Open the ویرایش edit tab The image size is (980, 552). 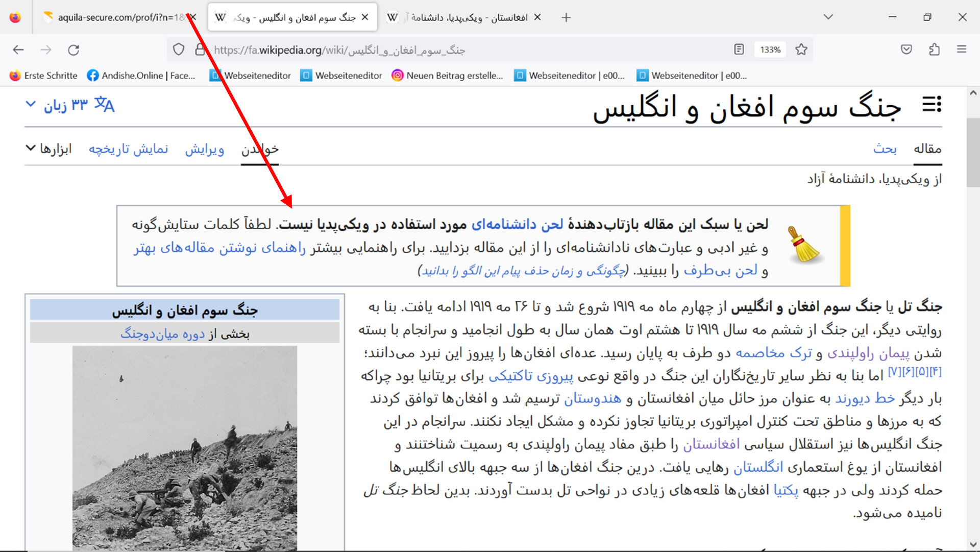point(205,149)
